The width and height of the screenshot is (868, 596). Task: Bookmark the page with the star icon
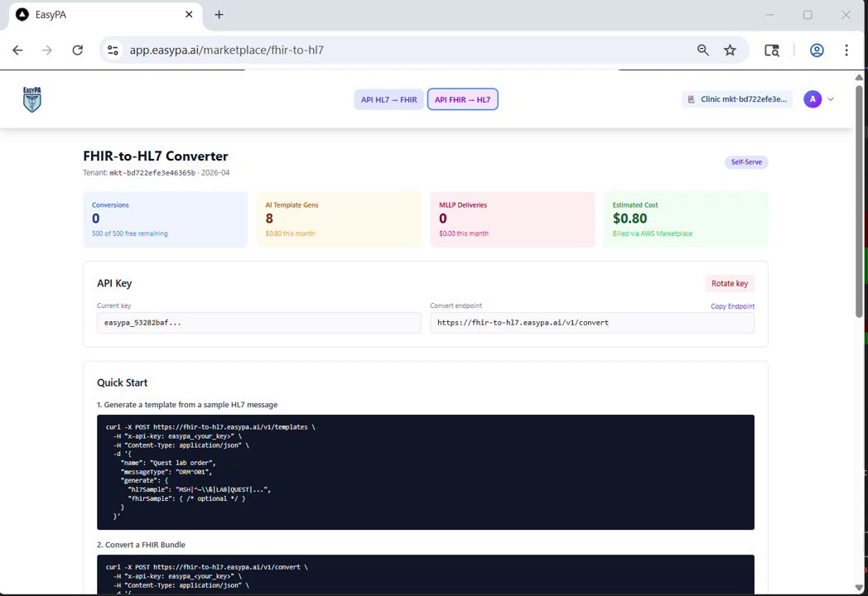point(731,50)
